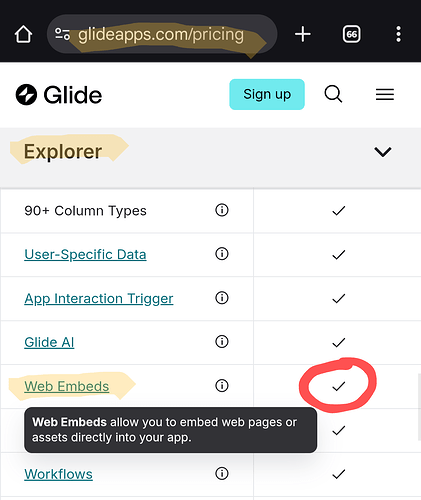The image size is (421, 500).
Task: Click the glideapps.com/pricing address field
Action: pyautogui.click(x=162, y=34)
